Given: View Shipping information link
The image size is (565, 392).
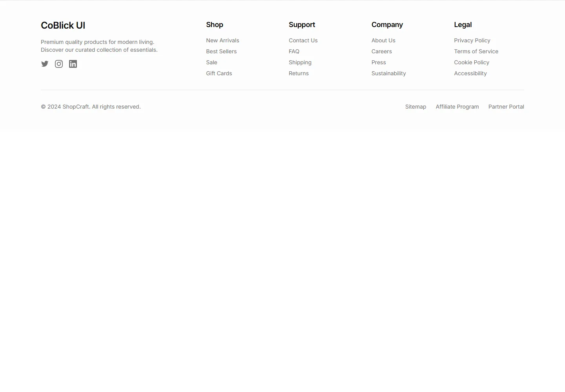Looking at the screenshot, I should coord(300,62).
